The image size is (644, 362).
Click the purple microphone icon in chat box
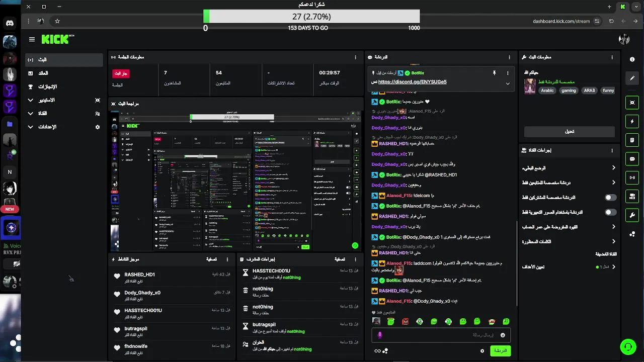(380, 335)
